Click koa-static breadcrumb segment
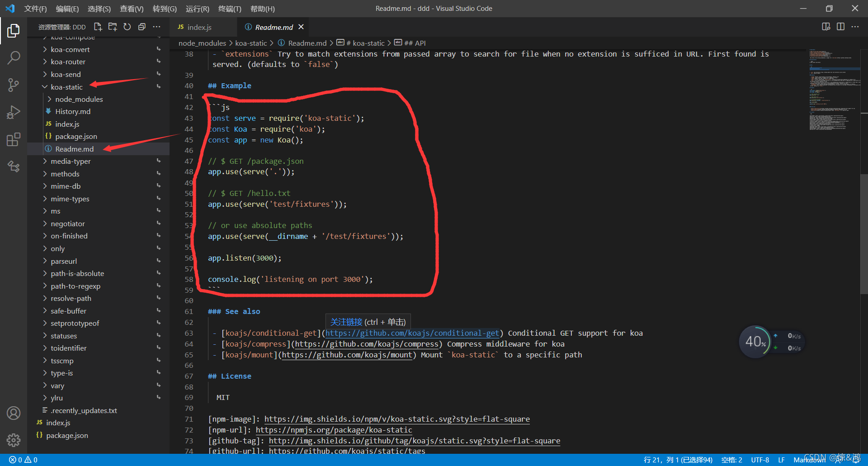Image resolution: width=868 pixels, height=466 pixels. click(x=251, y=43)
